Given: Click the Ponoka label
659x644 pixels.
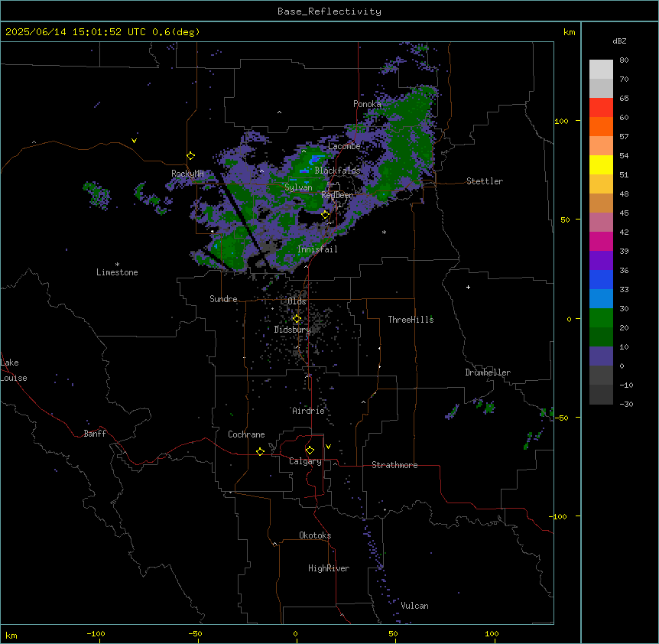Looking at the screenshot, I should [367, 104].
